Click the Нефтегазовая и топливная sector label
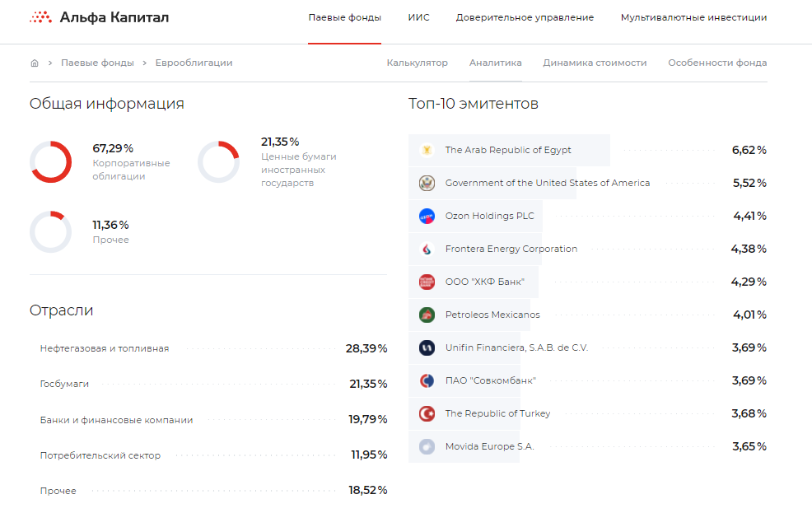Viewport: 812px width, 513px height. [105, 348]
